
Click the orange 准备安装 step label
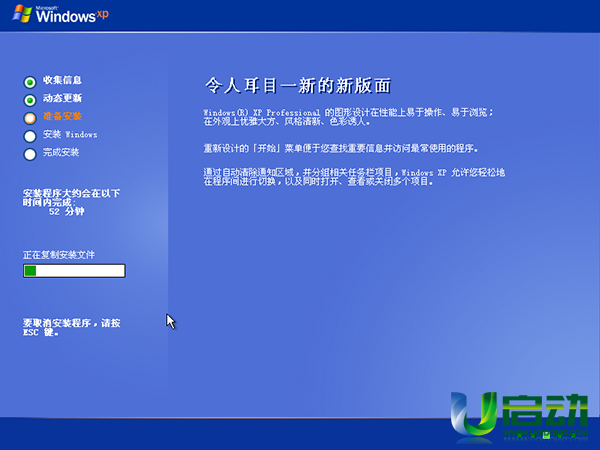click(62, 116)
